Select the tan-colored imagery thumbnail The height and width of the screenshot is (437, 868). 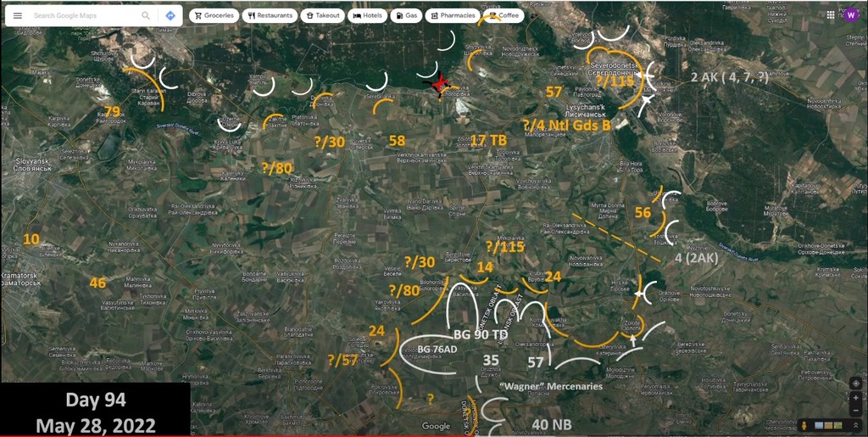point(829,425)
